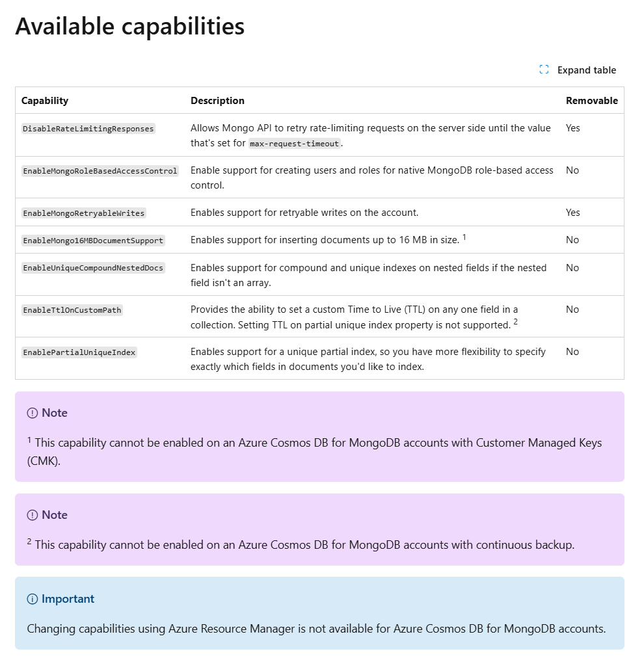
Task: Toggle sorting on the Capability column
Action: pos(45,100)
